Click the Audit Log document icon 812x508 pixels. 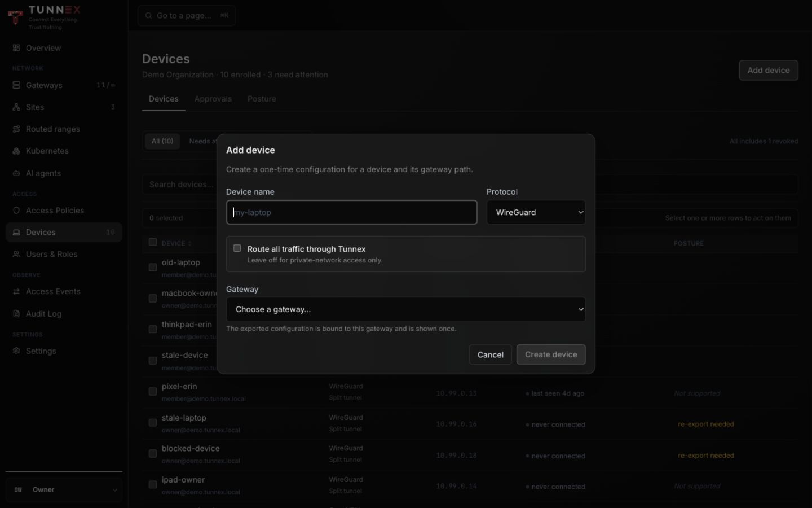click(x=16, y=314)
